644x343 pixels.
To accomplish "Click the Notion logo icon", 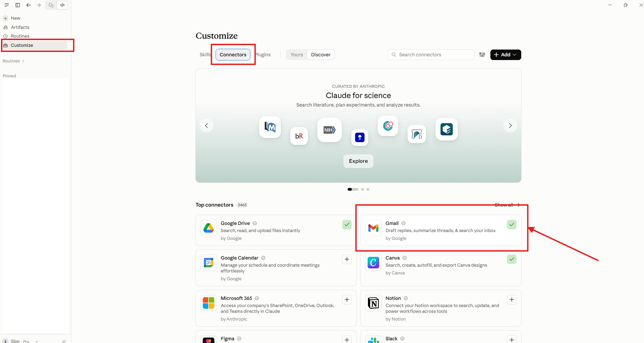I will [x=373, y=303].
